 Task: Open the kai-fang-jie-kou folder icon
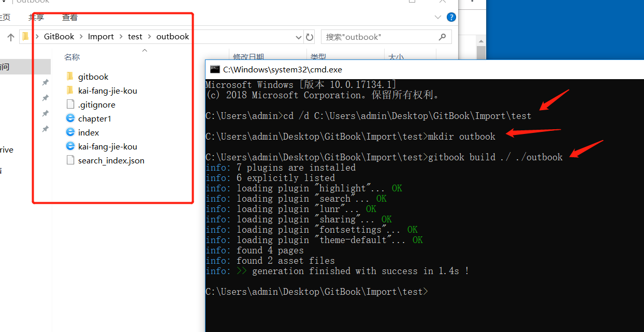pos(70,90)
